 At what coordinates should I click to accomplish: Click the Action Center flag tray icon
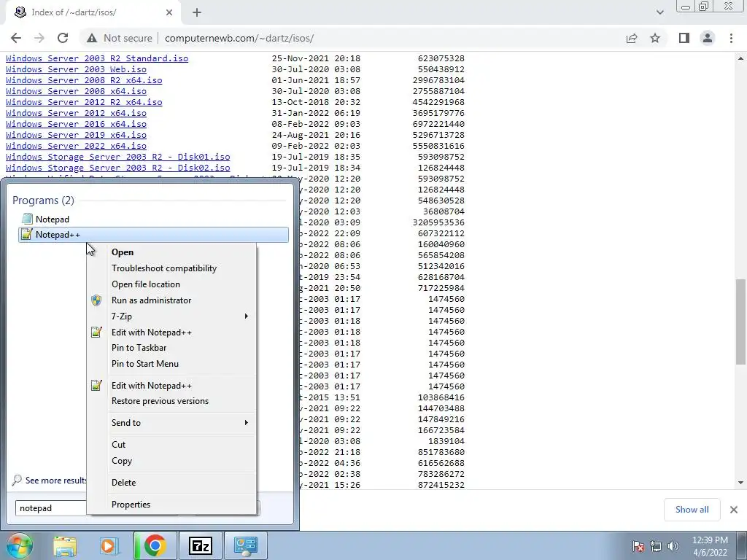[x=638, y=546]
